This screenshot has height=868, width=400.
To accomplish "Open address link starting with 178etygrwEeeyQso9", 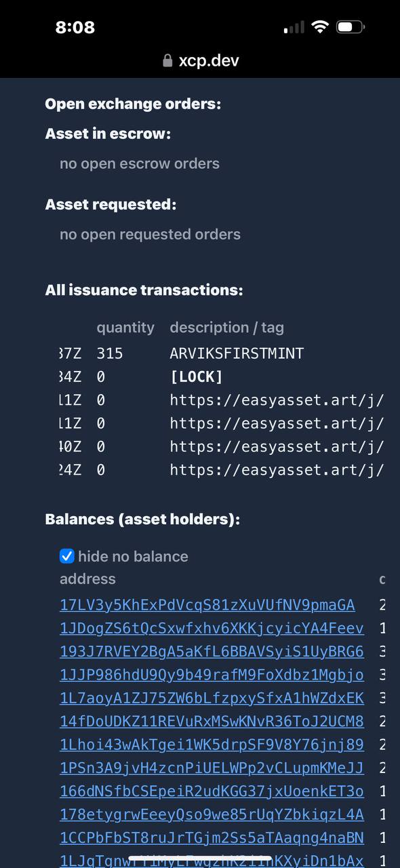I will 212,815.
